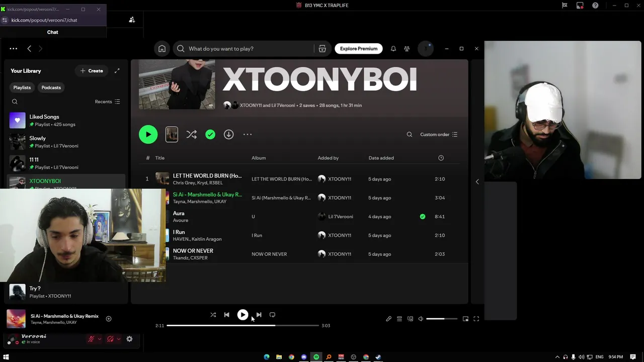Open Connect to a device icon
Viewport: 644px width, 362px height.
pyautogui.click(x=410, y=319)
